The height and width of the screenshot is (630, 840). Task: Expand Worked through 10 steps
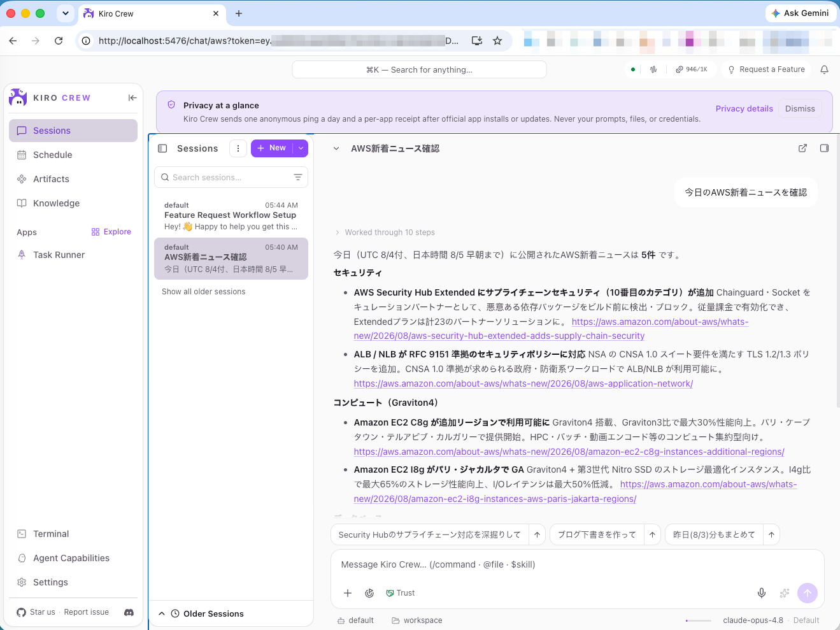(385, 233)
